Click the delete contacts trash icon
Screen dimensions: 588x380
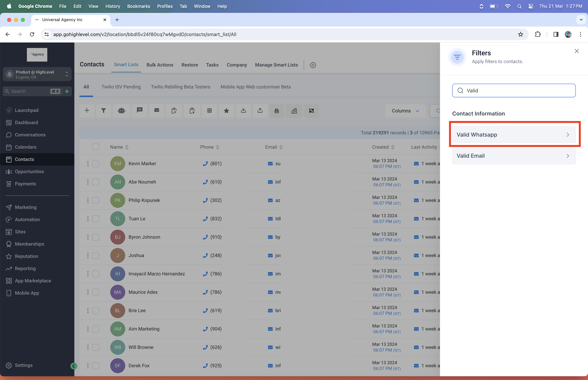point(209,111)
